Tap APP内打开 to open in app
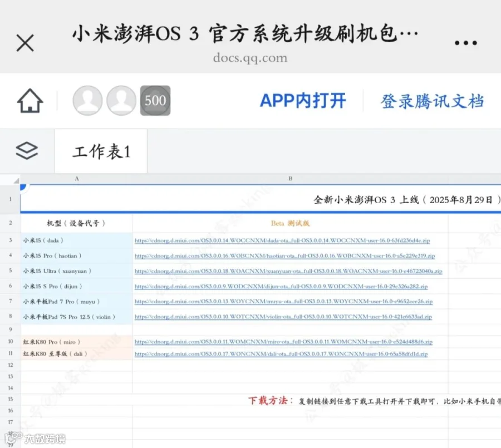Screen dimensions: 501x448 (x=303, y=101)
